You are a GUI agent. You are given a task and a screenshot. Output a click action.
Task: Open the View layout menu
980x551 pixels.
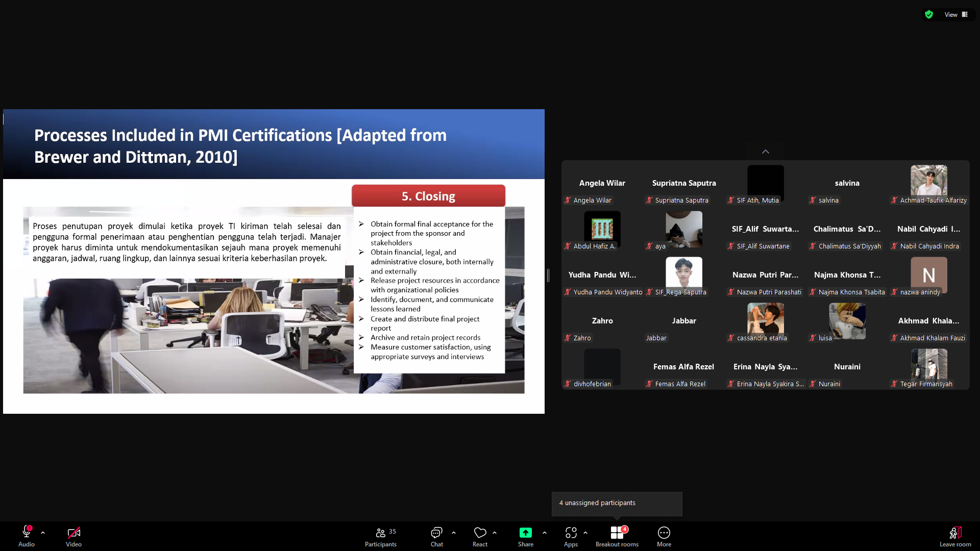pyautogui.click(x=956, y=15)
